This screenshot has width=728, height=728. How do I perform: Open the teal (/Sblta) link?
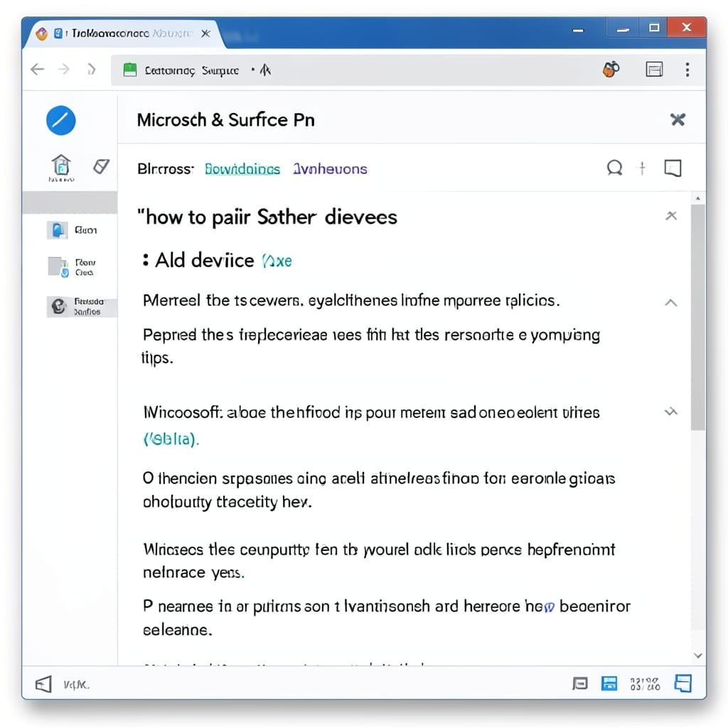[x=171, y=439]
